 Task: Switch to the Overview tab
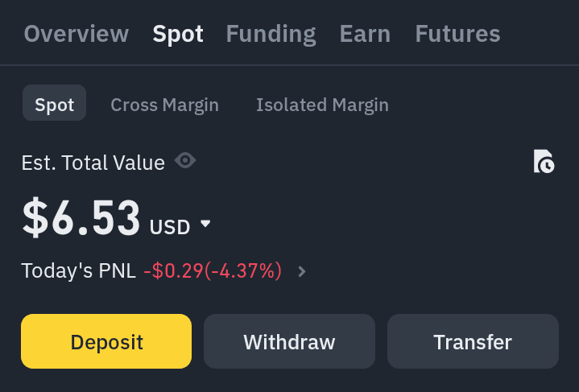tap(77, 34)
